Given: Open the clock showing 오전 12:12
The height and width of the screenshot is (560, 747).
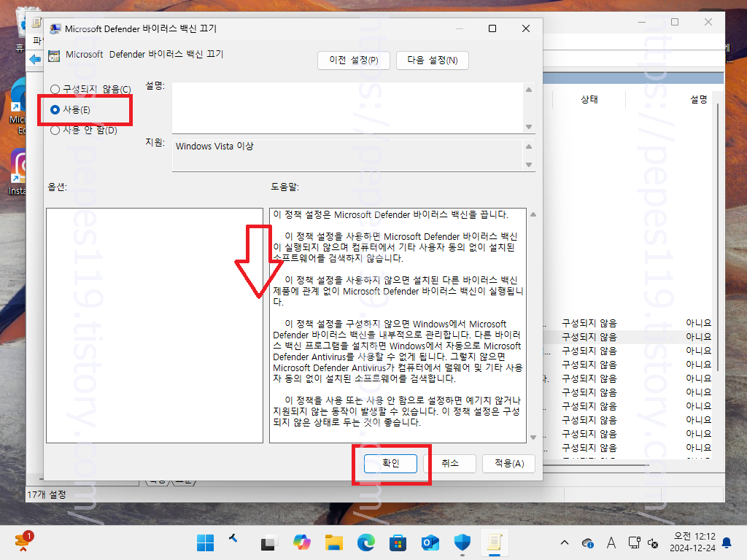Looking at the screenshot, I should (x=693, y=542).
